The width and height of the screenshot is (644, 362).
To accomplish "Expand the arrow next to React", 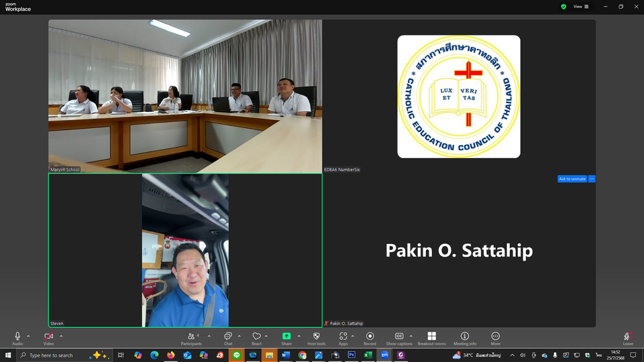I will [266, 336].
